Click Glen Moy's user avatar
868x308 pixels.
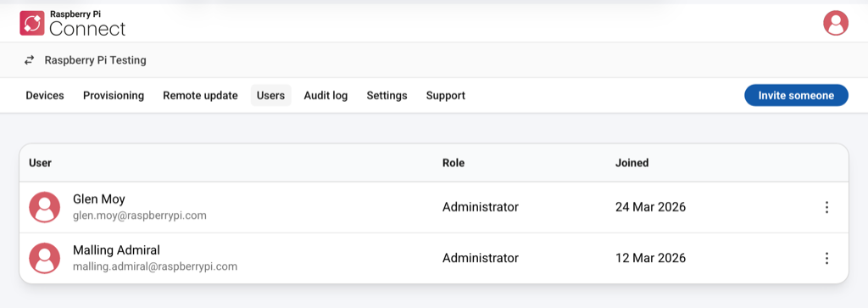click(x=44, y=207)
